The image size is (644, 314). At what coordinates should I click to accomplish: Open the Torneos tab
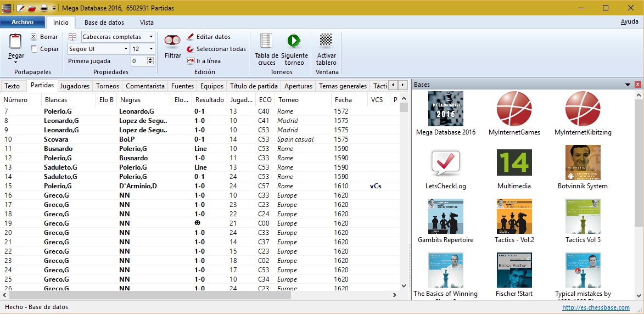(x=108, y=86)
